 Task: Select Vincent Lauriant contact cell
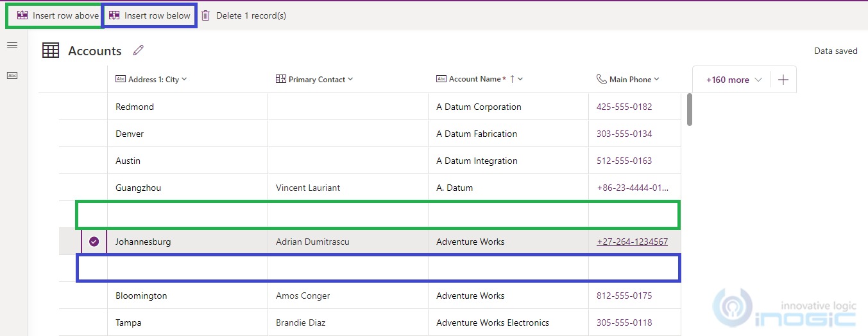(348, 188)
